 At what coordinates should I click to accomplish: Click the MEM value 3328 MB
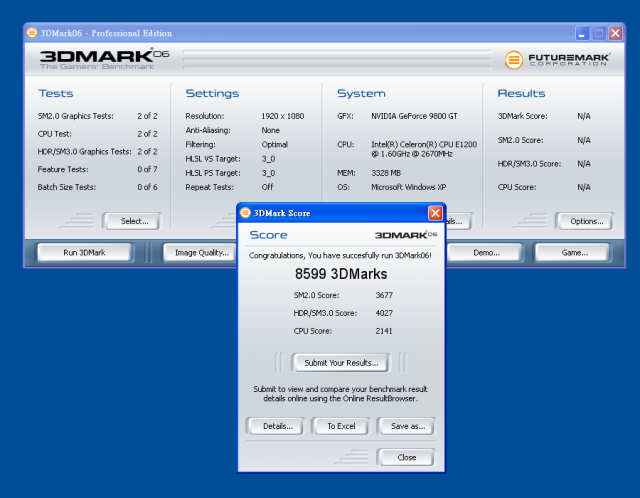(386, 173)
